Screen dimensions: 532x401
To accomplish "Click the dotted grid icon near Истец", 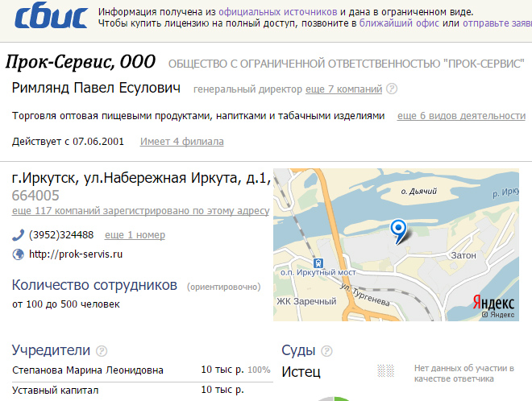I will (x=386, y=370).
